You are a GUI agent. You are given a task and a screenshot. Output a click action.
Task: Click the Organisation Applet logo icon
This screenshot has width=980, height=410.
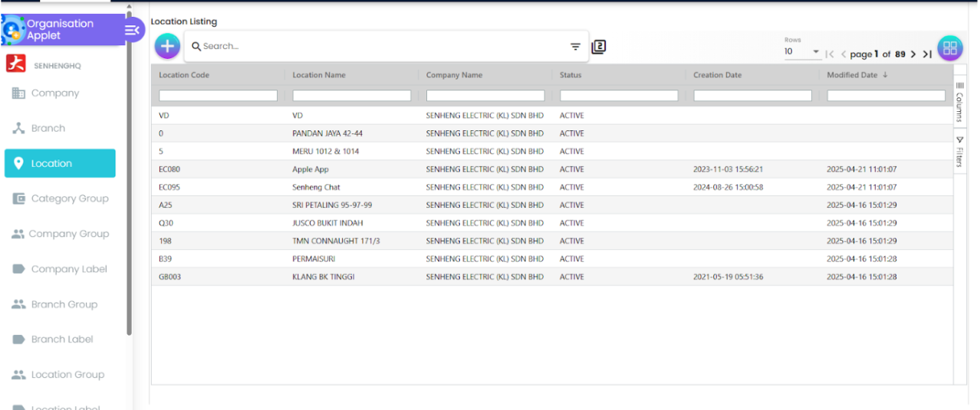(13, 31)
